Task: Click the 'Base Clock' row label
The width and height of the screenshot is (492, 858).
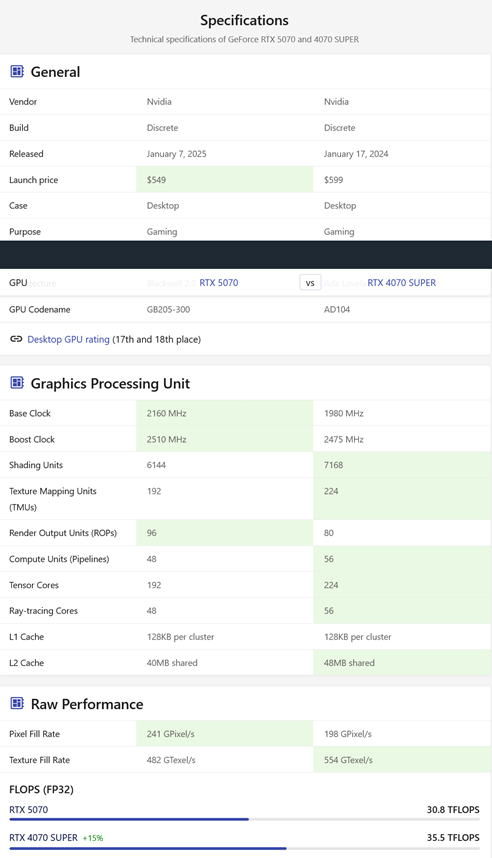Action: point(30,414)
